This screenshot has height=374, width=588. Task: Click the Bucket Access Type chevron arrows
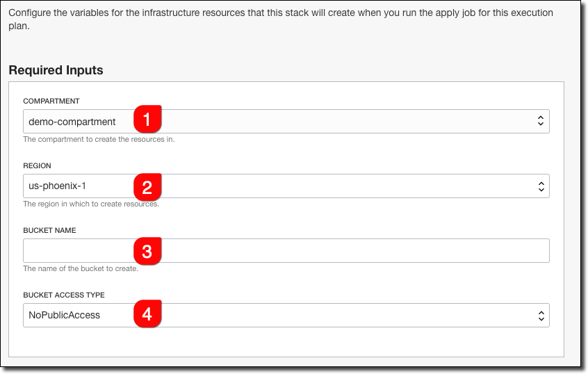coord(540,316)
